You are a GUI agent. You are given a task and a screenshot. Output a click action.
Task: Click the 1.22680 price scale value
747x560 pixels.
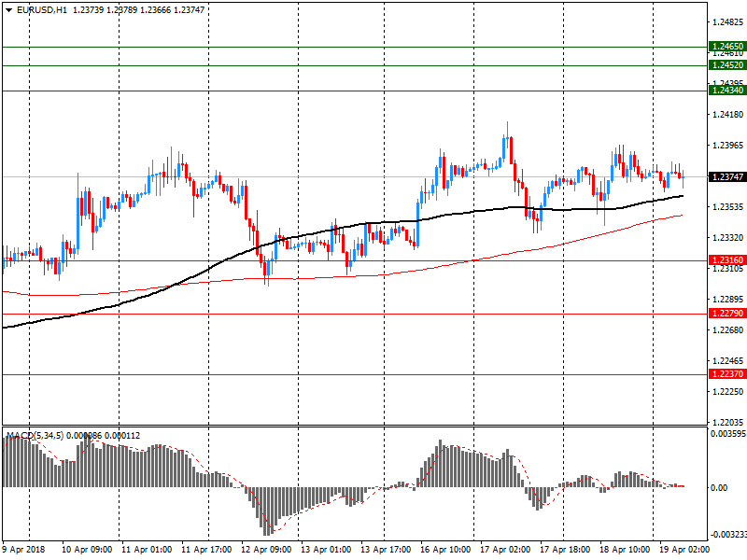click(x=727, y=330)
